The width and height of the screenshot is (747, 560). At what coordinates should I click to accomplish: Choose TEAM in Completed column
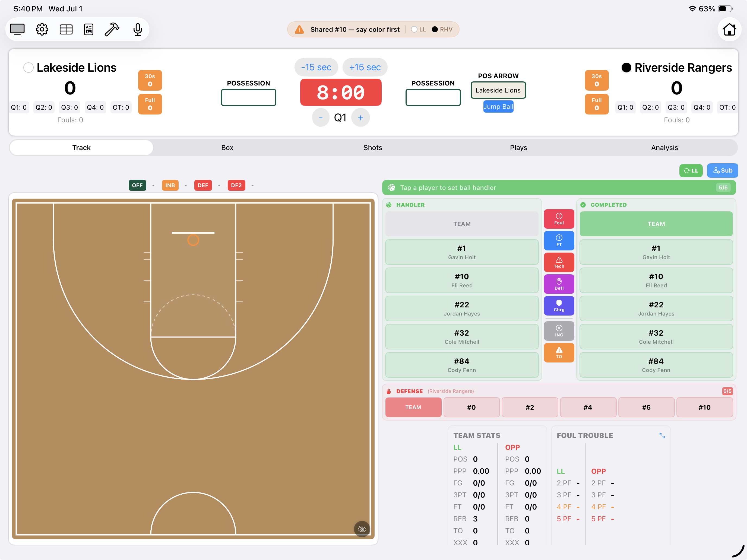656,224
